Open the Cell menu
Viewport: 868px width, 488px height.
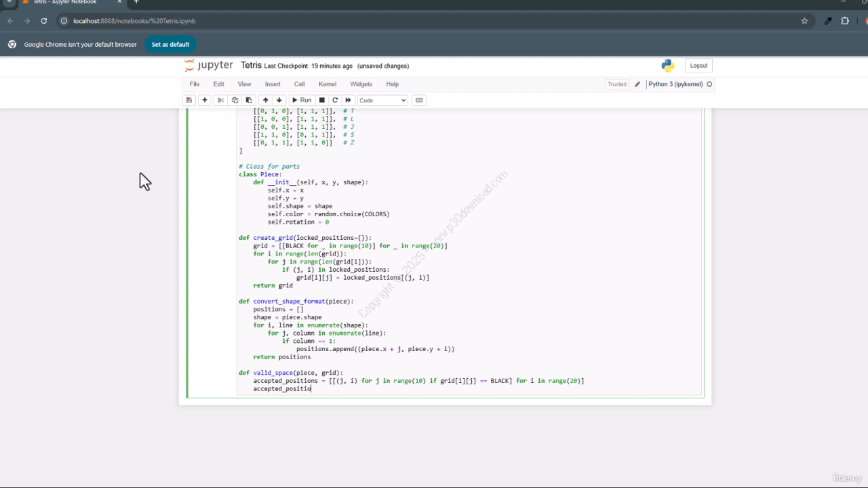[x=299, y=84]
